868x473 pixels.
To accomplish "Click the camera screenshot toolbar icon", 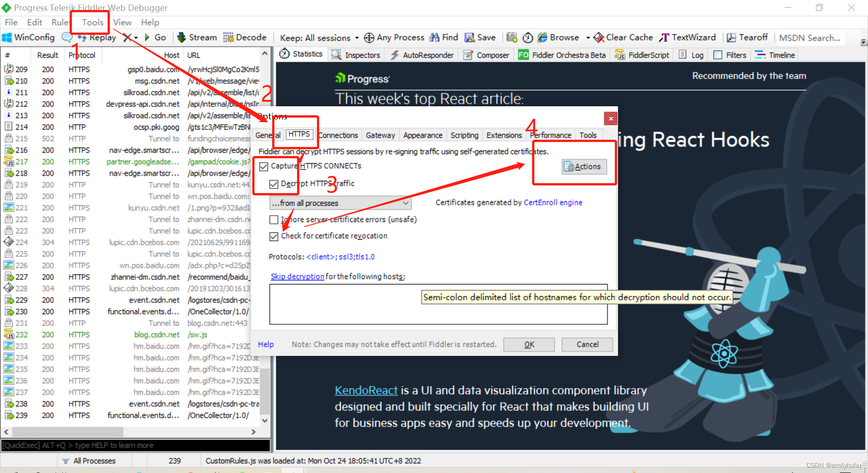I will [512, 38].
